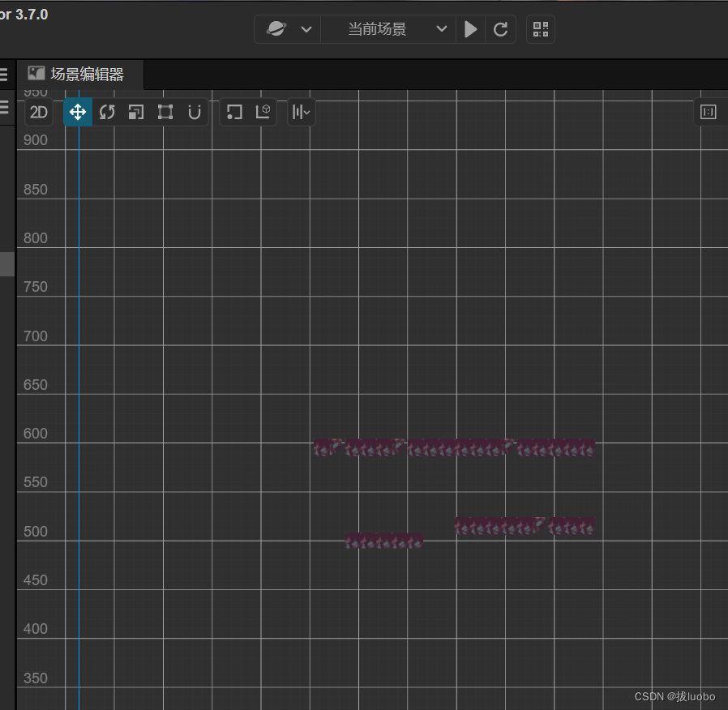728x710 pixels.
Task: Click the 1:1 zoom reset icon
Action: coord(709,112)
